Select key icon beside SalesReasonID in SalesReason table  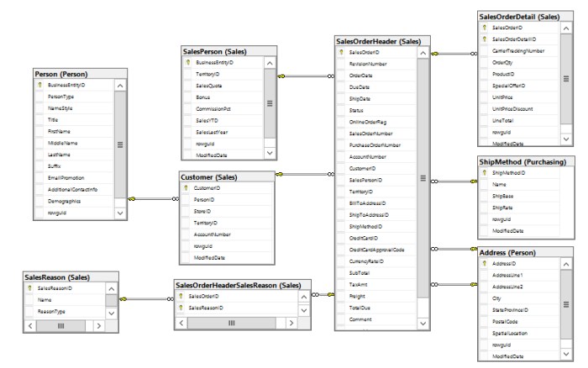pos(29,288)
